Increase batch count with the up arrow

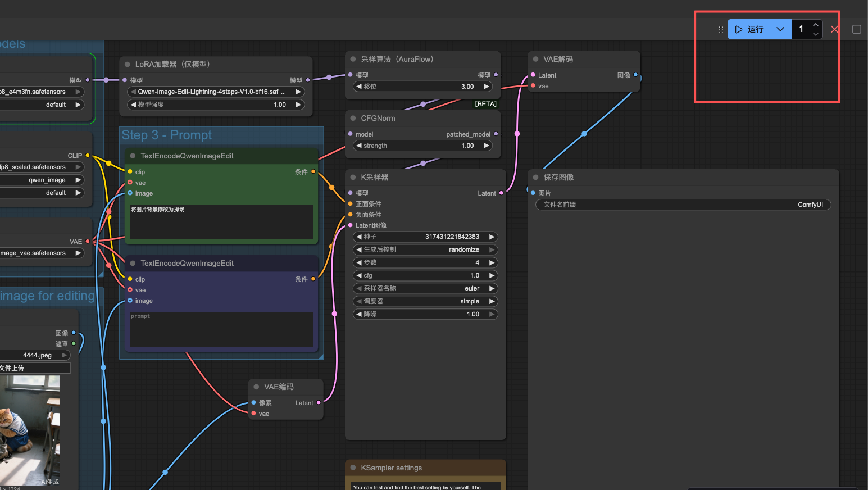tap(815, 25)
